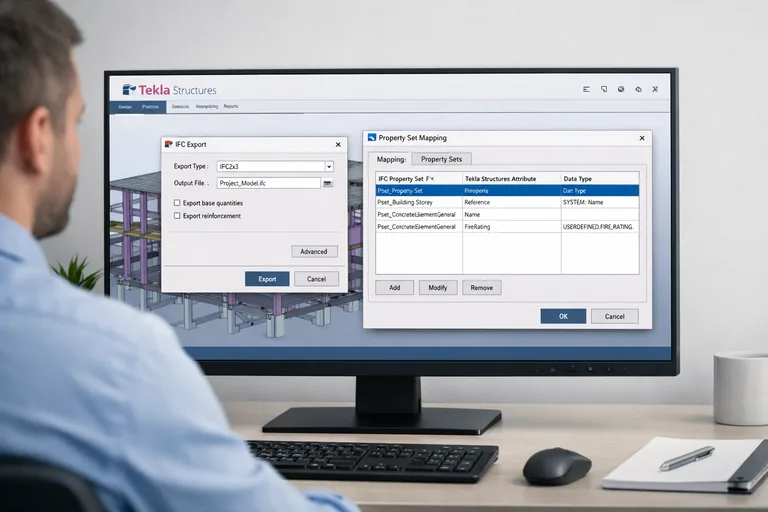Click the SYSTEM: Name data type cell

[x=600, y=202]
